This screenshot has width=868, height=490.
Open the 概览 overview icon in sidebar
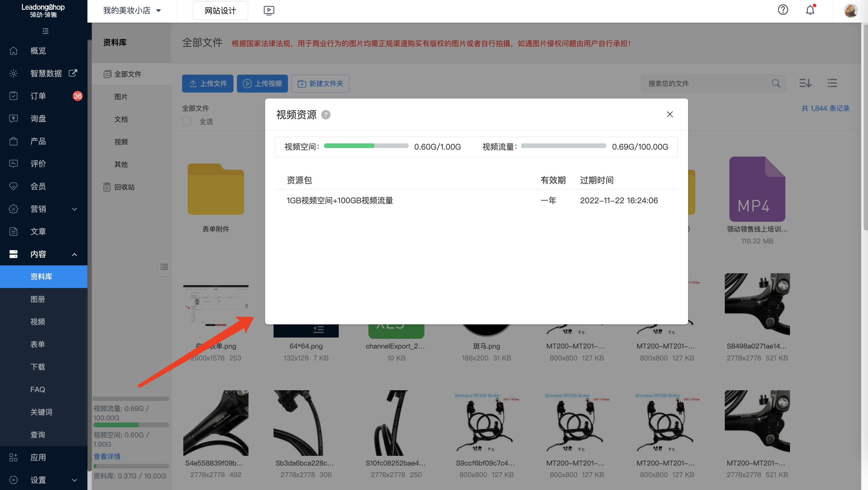[x=13, y=51]
